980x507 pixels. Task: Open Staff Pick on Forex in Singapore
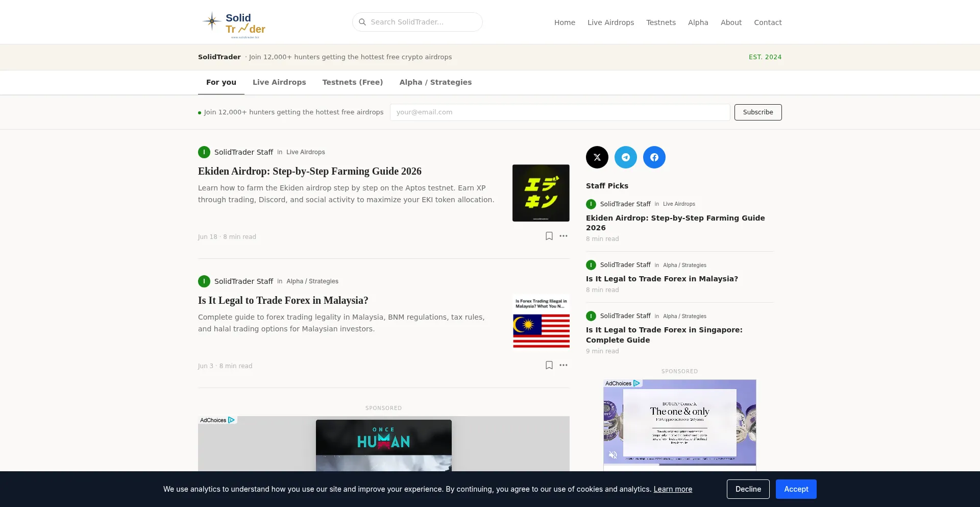click(x=664, y=335)
